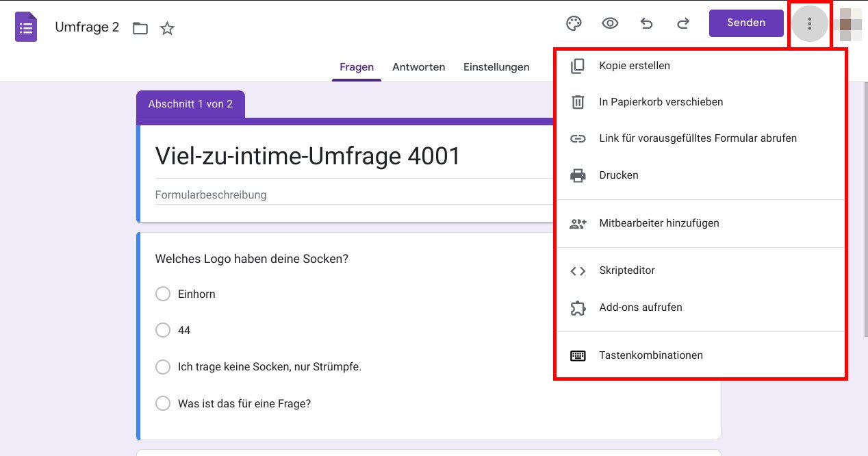This screenshot has height=456, width=868.
Task: Open Skripteditor from the menu
Action: click(x=627, y=270)
